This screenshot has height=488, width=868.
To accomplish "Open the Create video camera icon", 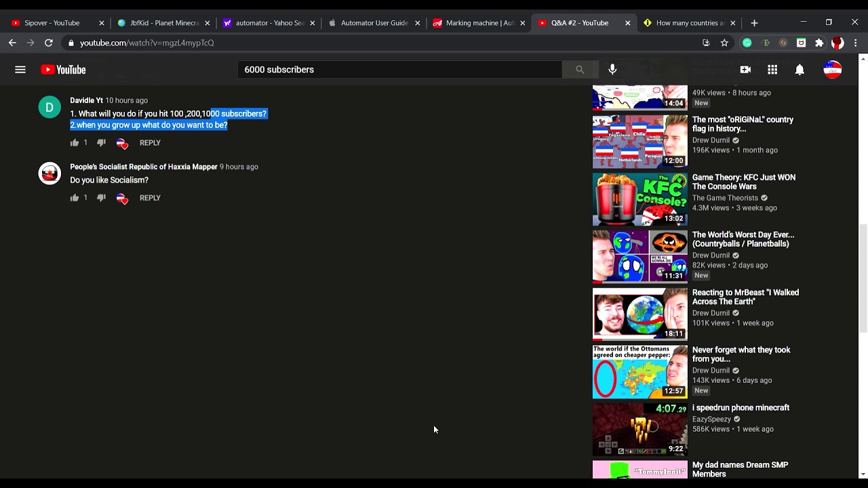I will 745,70.
